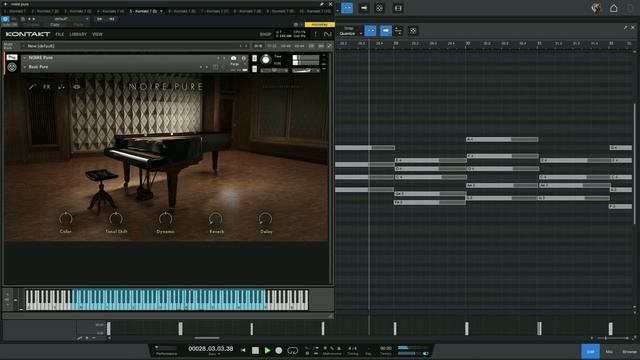Click the yellow highlighted button in plugin header

tap(320, 24)
